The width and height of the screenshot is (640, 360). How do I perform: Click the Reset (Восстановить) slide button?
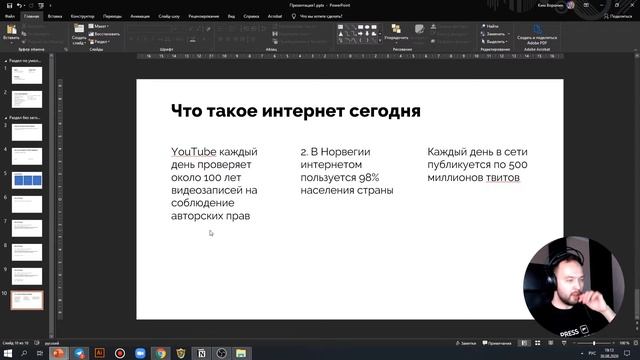coord(104,34)
